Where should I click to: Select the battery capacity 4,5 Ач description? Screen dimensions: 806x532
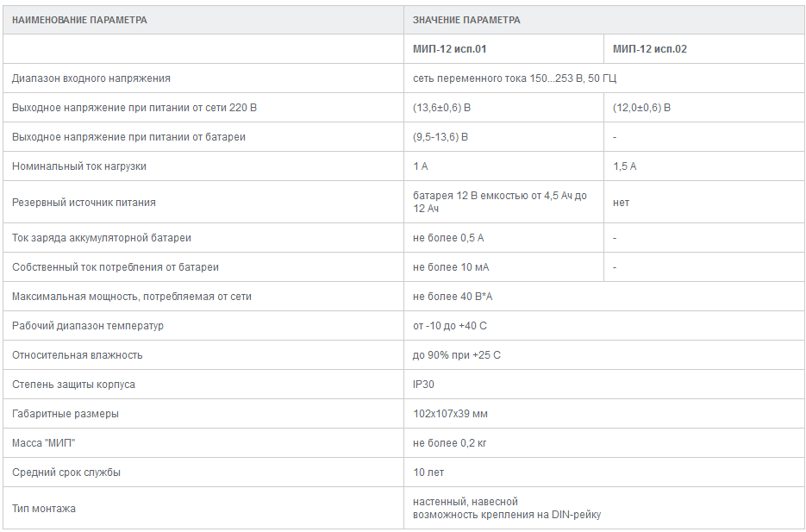click(500, 202)
